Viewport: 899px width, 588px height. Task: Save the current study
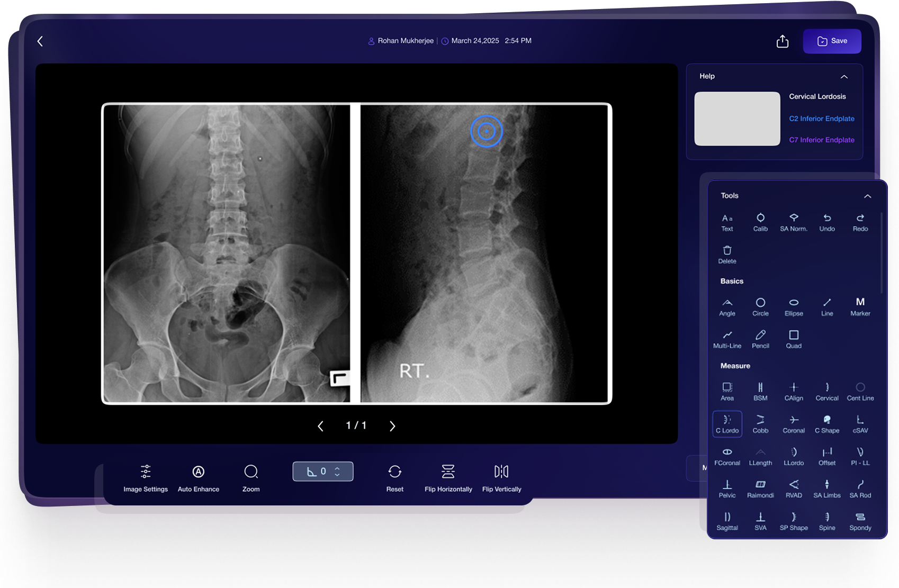tap(832, 41)
